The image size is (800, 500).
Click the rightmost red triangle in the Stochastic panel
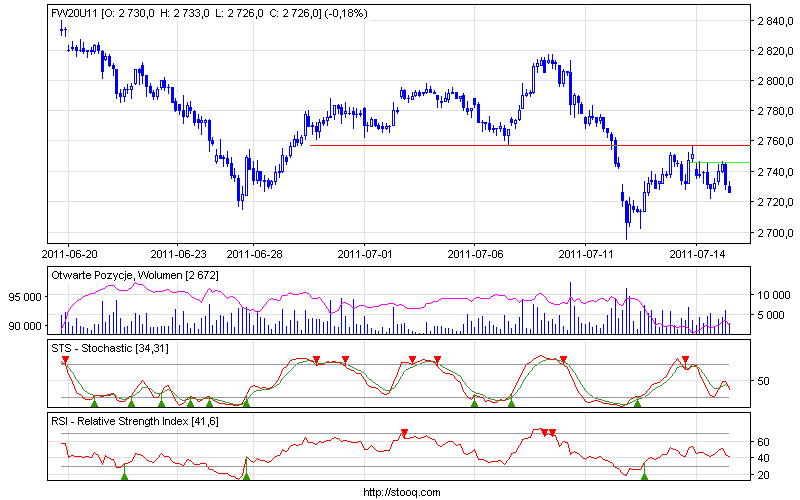(x=685, y=360)
